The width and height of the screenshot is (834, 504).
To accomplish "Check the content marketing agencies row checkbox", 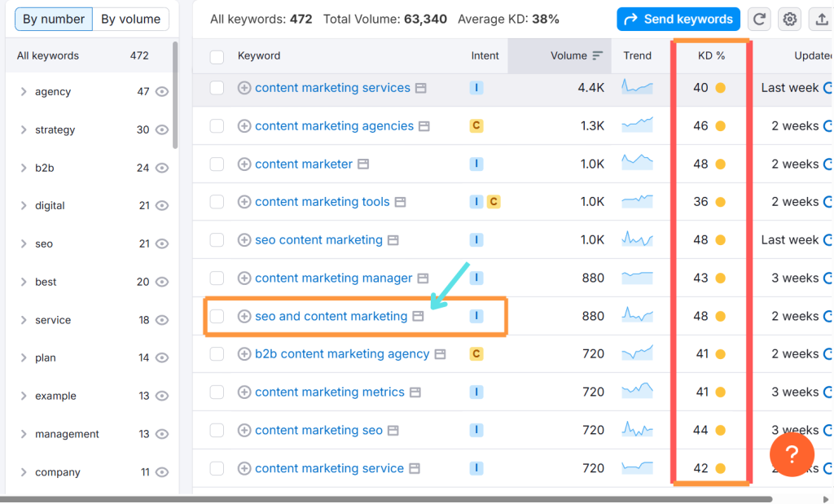I will pyautogui.click(x=217, y=126).
